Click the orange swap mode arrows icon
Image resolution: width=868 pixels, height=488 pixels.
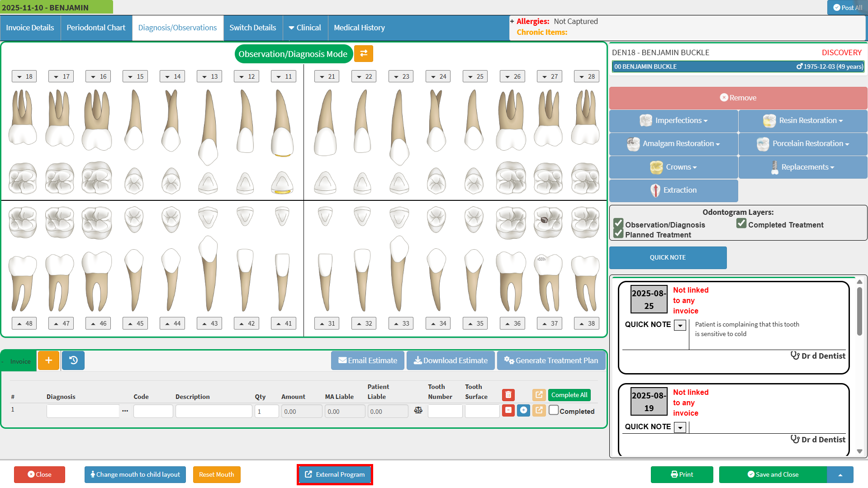click(x=363, y=54)
